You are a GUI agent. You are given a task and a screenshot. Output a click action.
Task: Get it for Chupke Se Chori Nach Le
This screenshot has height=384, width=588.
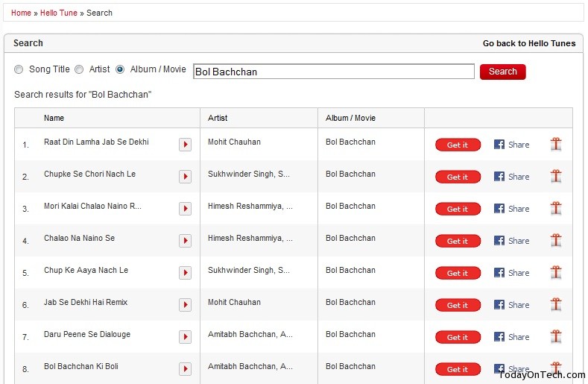458,177
